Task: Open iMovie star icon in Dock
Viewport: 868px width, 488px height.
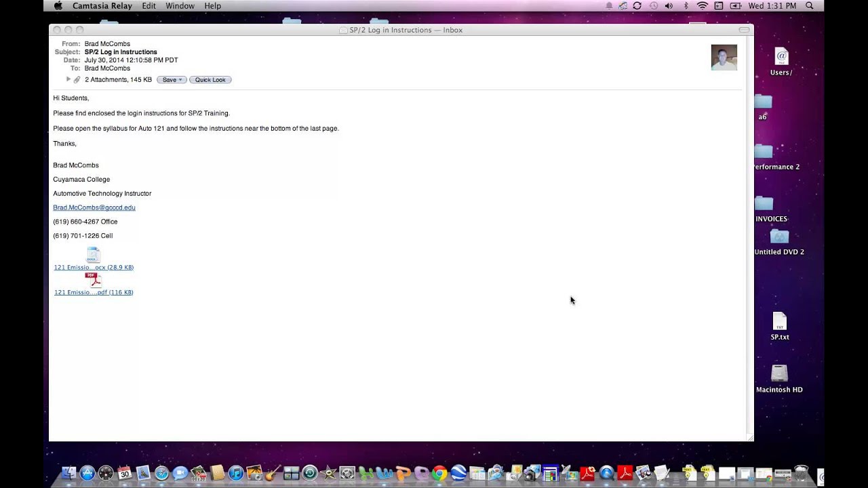Action: pyautogui.click(x=328, y=473)
